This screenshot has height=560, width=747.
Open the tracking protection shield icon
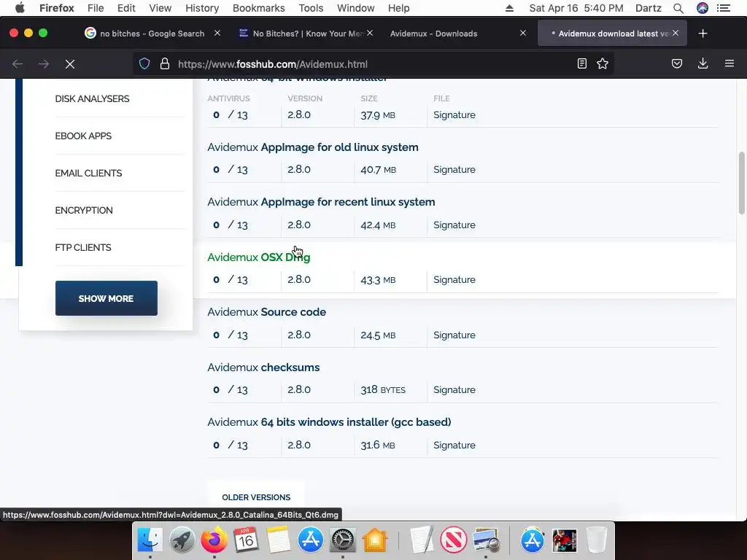point(144,64)
